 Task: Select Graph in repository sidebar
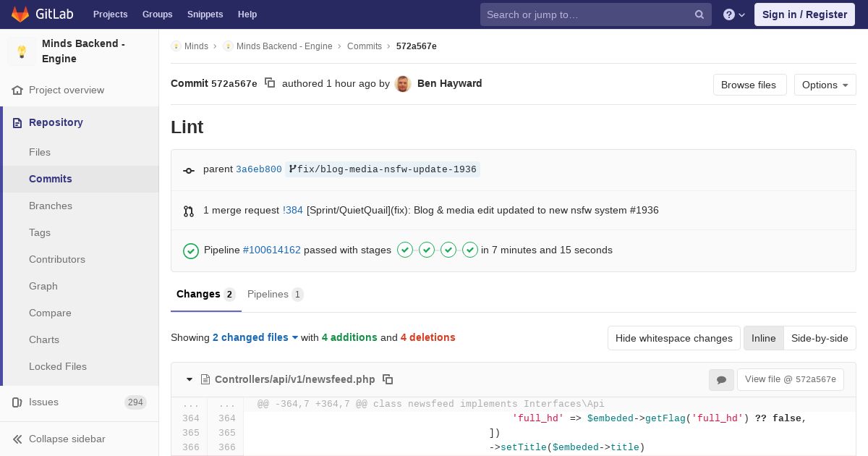click(x=43, y=286)
